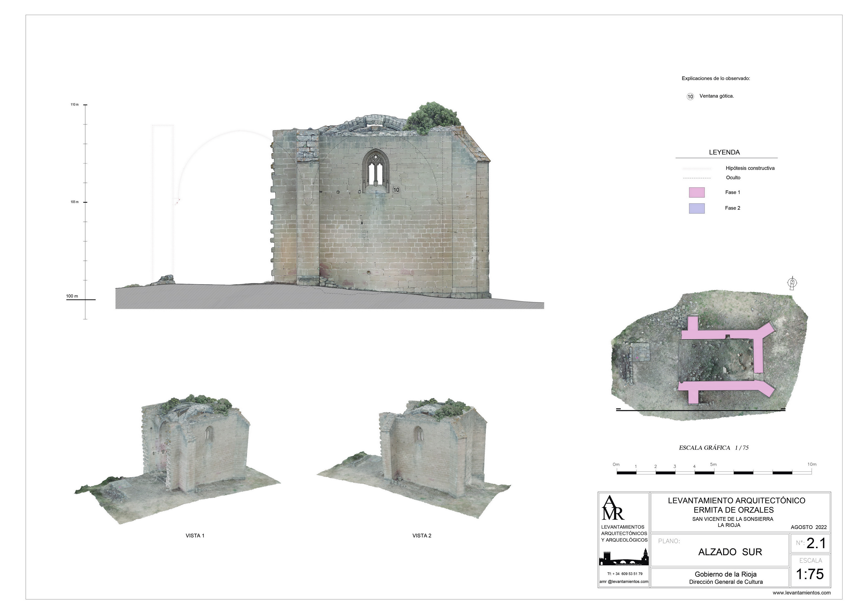This screenshot has height=614, width=868.
Task: Click the 1:75 scale value box
Action: (810, 574)
